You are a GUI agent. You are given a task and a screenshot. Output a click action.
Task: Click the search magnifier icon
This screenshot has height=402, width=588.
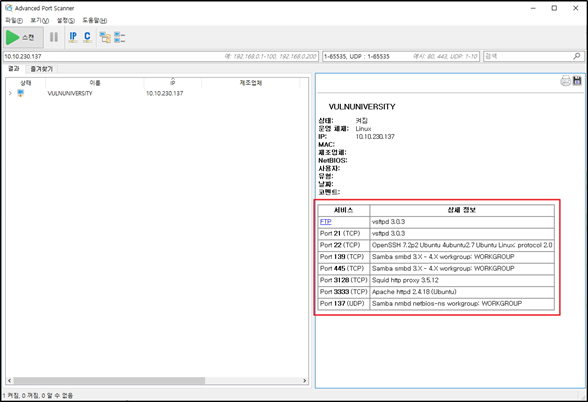coord(577,56)
